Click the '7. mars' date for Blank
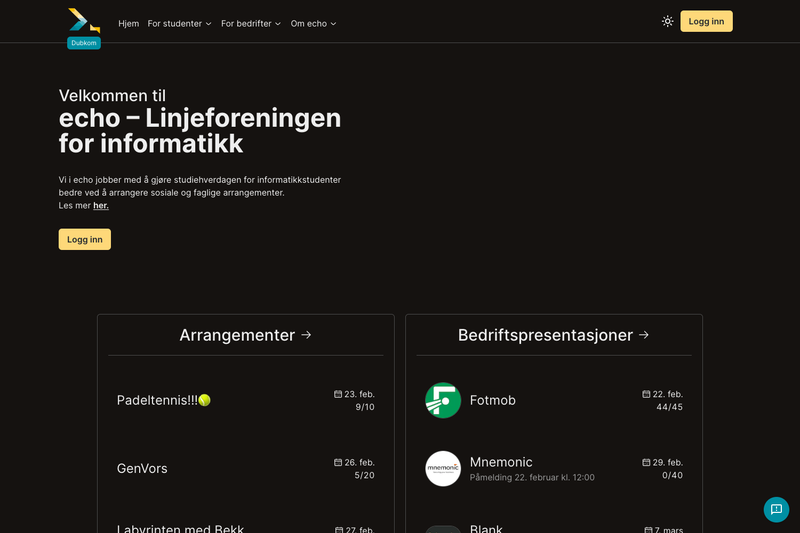 point(669,529)
